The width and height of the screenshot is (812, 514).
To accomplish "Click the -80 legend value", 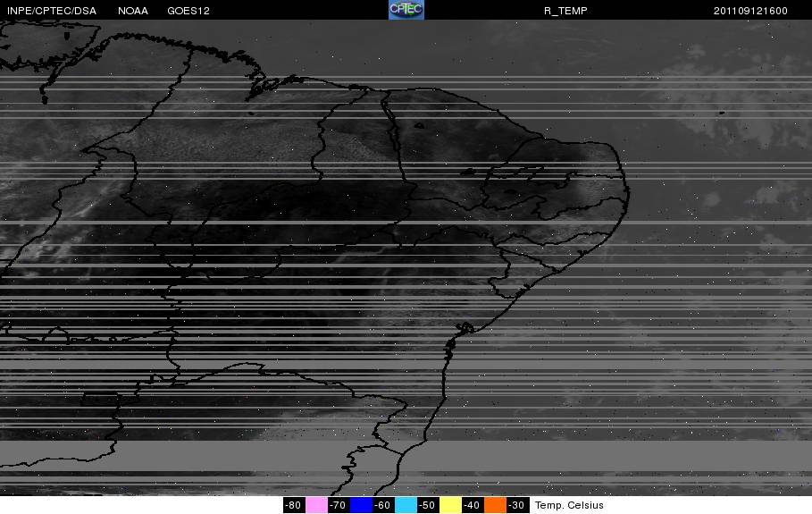I will pos(294,505).
